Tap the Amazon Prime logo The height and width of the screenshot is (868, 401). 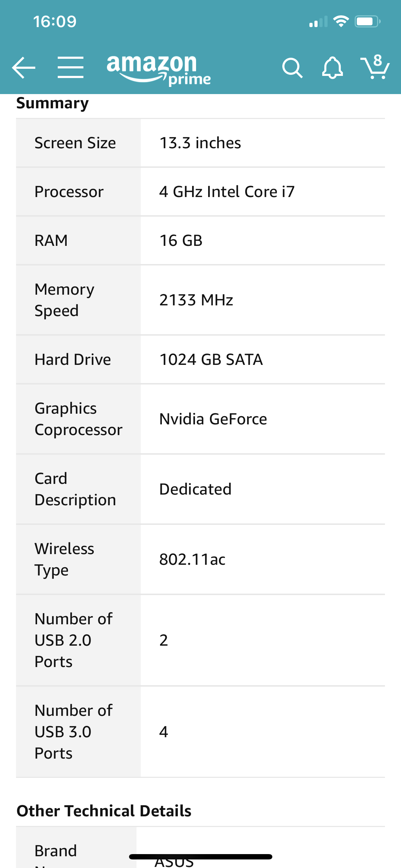(159, 70)
